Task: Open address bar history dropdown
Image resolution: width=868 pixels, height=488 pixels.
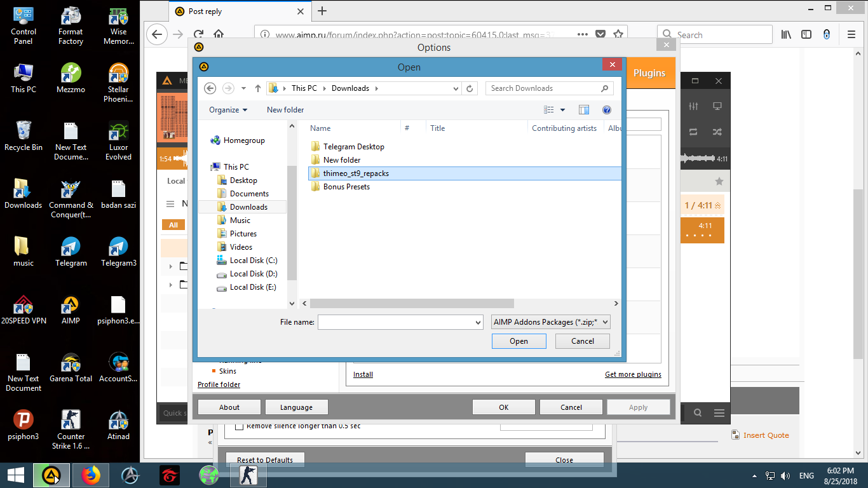Action: point(456,88)
